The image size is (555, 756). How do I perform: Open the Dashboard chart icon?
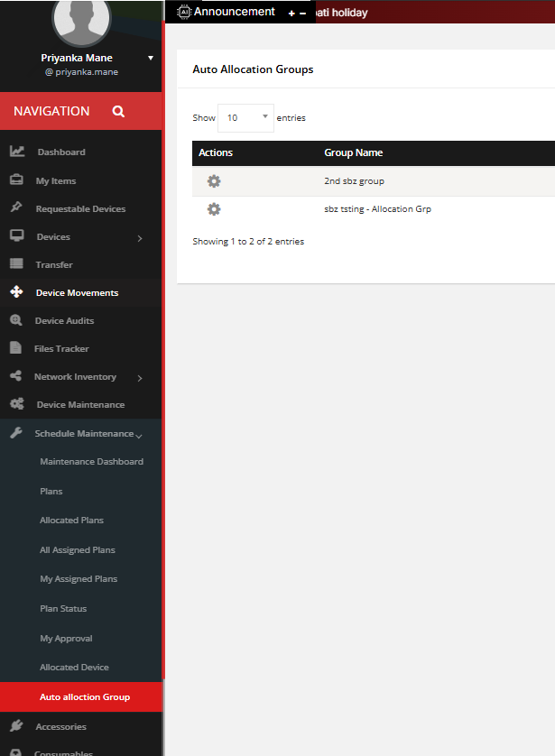(16, 152)
